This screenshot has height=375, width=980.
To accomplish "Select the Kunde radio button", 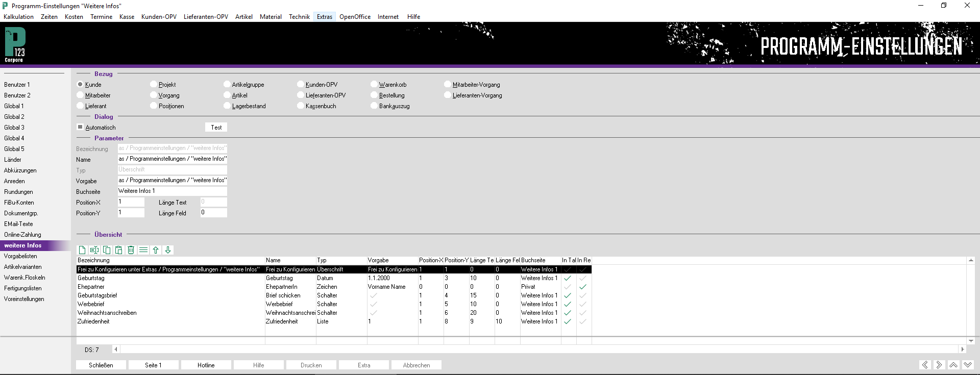I will [80, 84].
